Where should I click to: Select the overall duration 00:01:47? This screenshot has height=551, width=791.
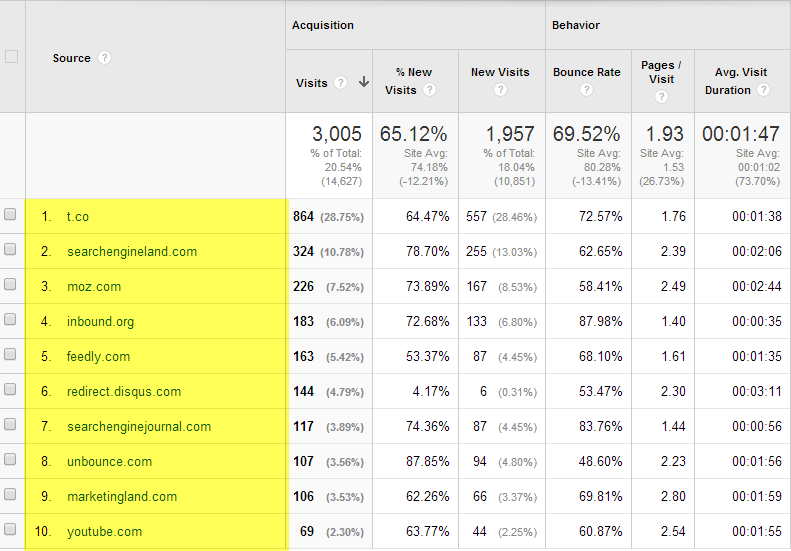coord(741,134)
